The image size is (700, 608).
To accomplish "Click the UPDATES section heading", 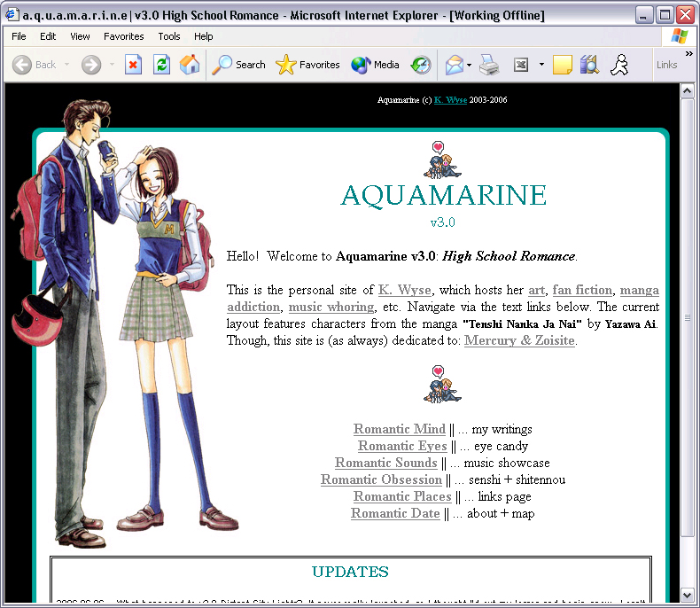I will coord(350,572).
